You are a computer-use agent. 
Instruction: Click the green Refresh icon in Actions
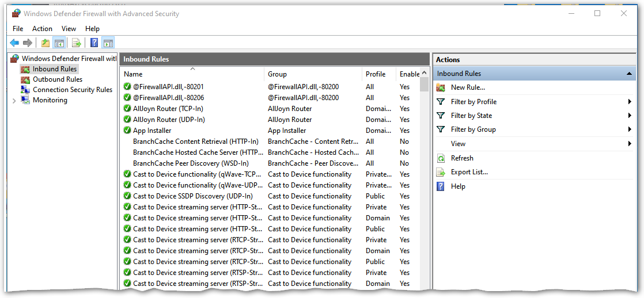pyautogui.click(x=441, y=158)
